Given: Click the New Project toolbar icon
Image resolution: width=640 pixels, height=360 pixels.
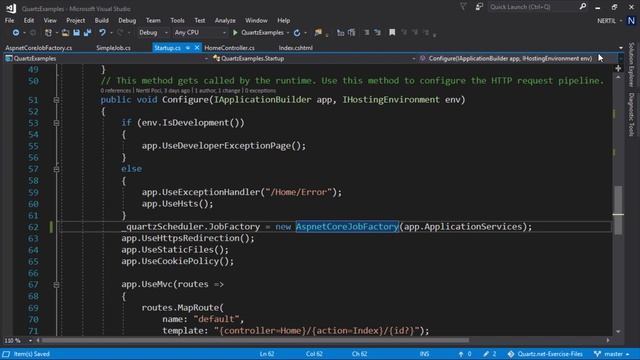Looking at the screenshot, I should pos(48,33).
